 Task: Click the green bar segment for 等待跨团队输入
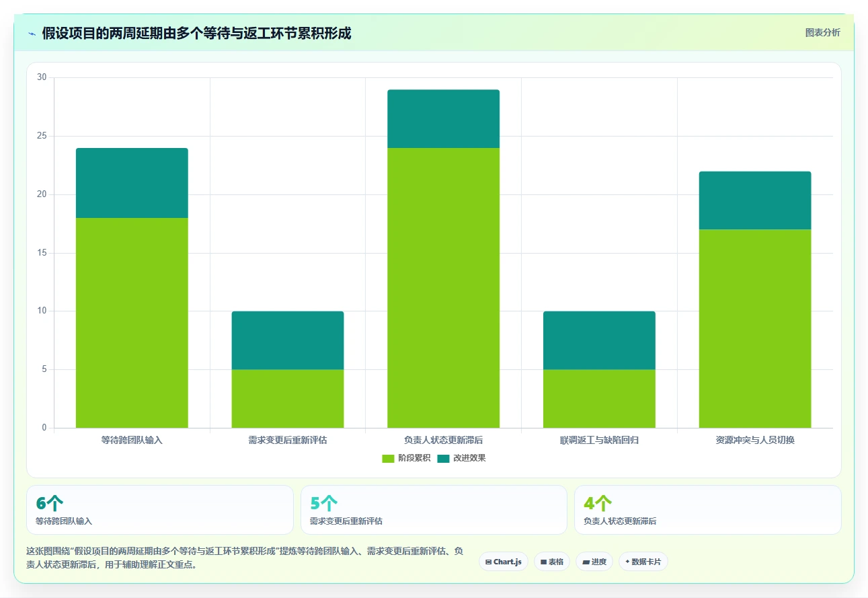pos(132,323)
